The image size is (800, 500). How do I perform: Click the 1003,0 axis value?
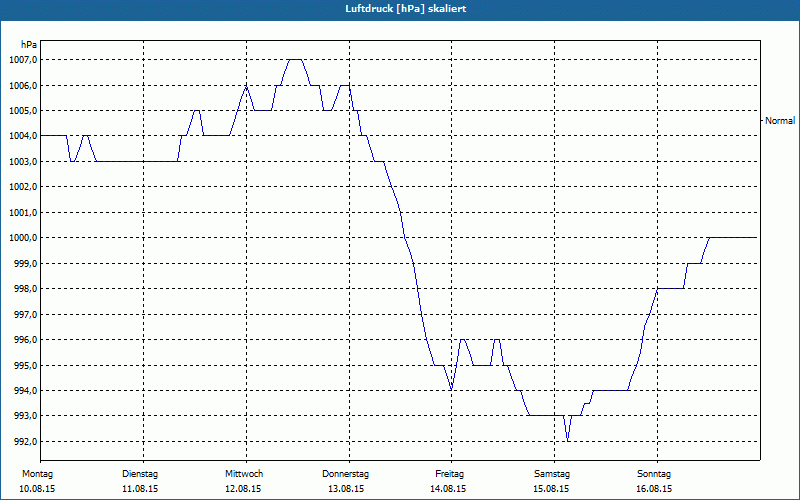click(23, 161)
